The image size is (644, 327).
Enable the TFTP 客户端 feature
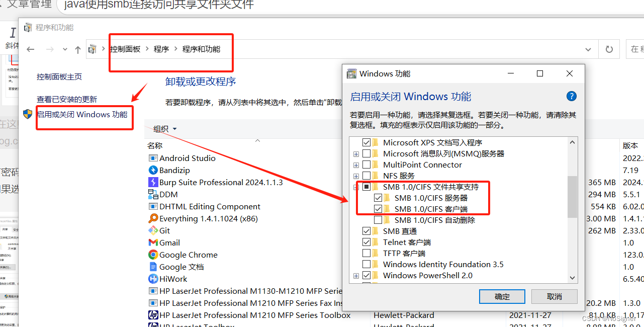366,253
